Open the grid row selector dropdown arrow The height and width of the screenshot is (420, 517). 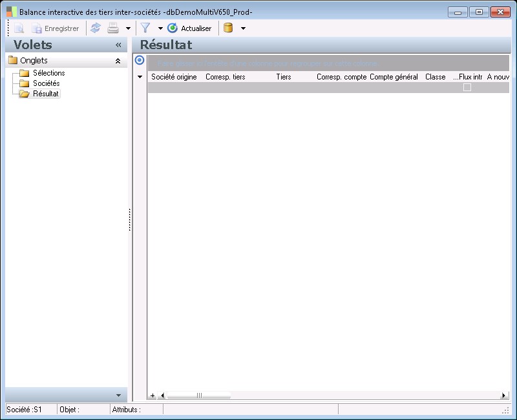pyautogui.click(x=140, y=77)
